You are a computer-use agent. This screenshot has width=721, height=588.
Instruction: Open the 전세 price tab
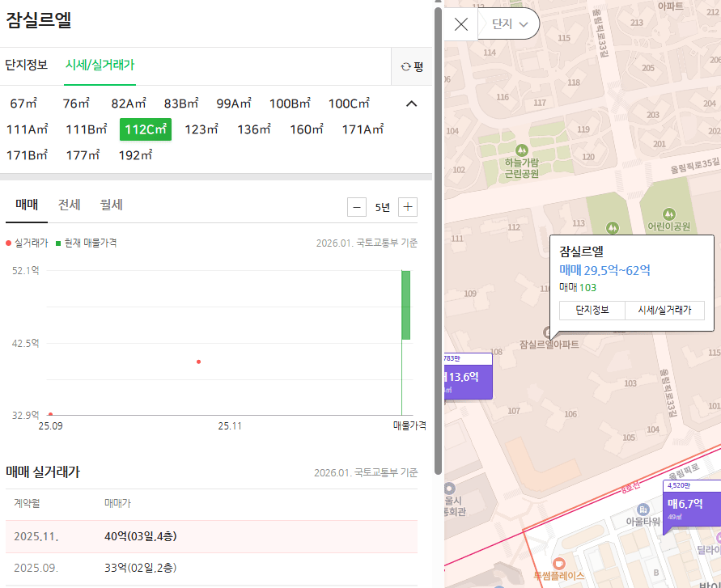pos(70,205)
